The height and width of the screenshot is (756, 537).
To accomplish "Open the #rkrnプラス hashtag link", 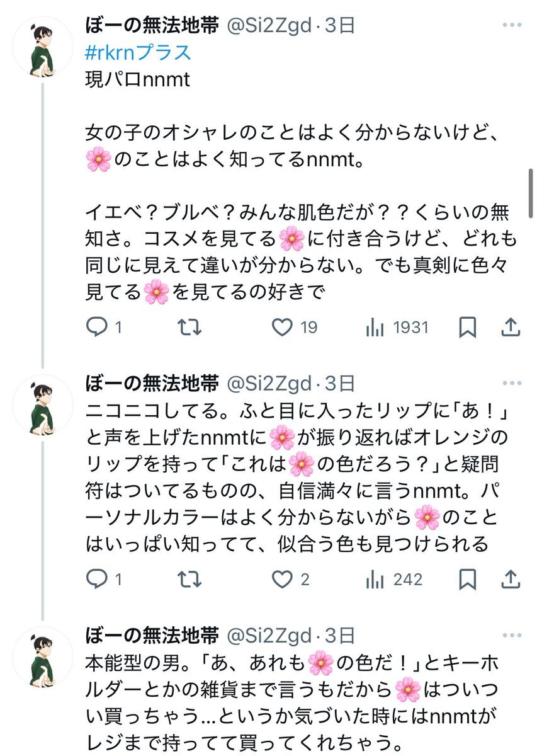I will tap(138, 52).
